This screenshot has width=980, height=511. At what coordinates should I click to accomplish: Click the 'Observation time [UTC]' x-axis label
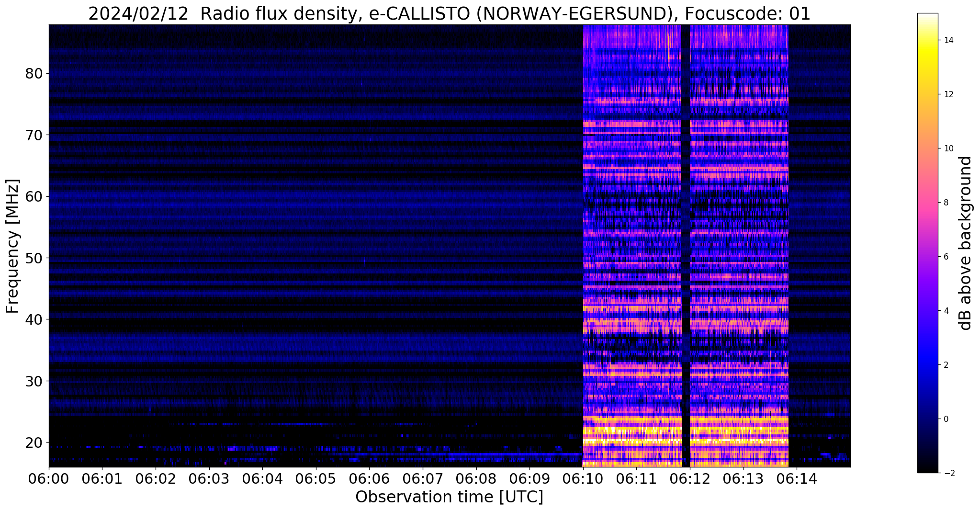[449, 497]
